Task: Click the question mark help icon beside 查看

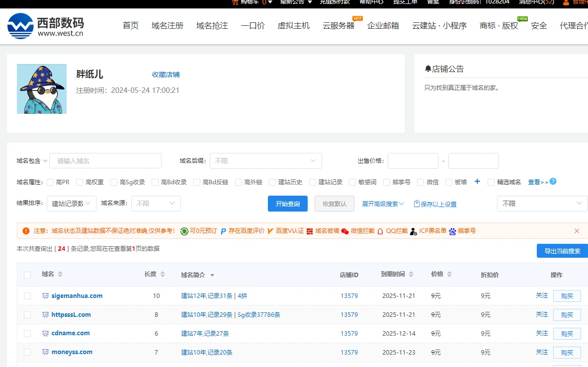Action: 553,182
